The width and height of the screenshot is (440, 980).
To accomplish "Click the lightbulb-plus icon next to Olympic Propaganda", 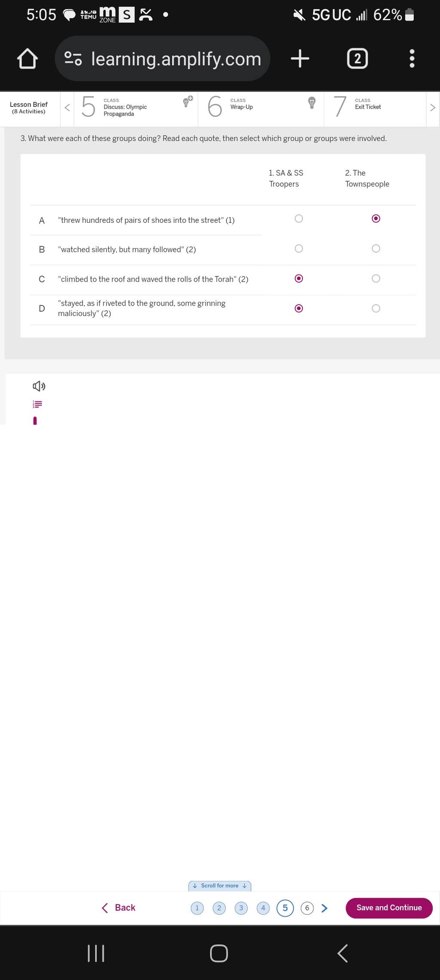I will pyautogui.click(x=187, y=102).
